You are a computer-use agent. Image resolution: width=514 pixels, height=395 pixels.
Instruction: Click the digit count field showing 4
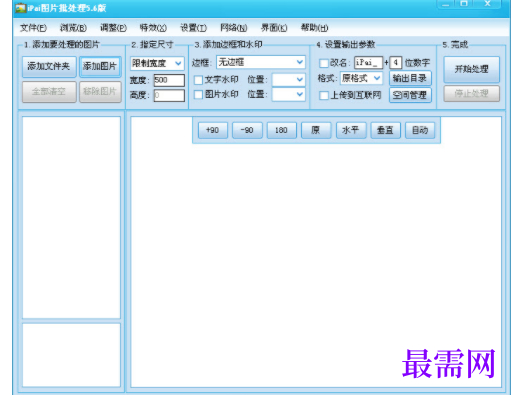tap(395, 63)
